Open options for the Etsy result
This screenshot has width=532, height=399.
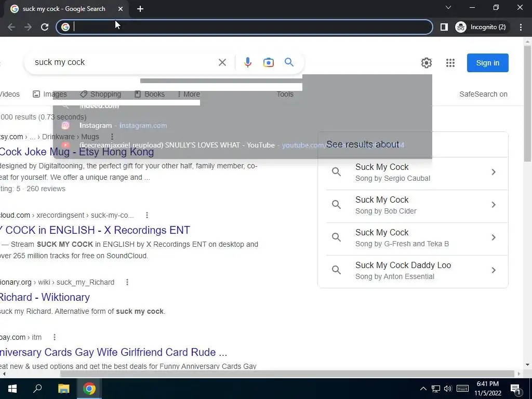point(112,137)
